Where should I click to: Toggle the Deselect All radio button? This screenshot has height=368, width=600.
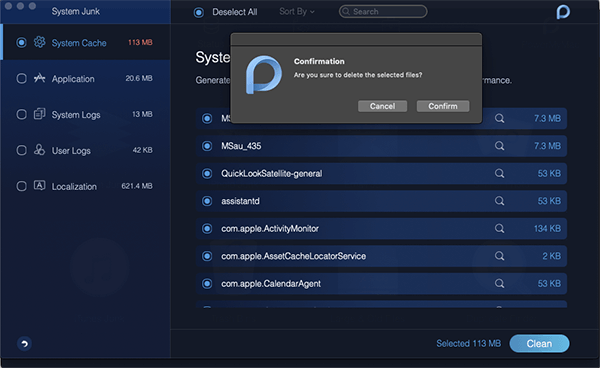199,12
